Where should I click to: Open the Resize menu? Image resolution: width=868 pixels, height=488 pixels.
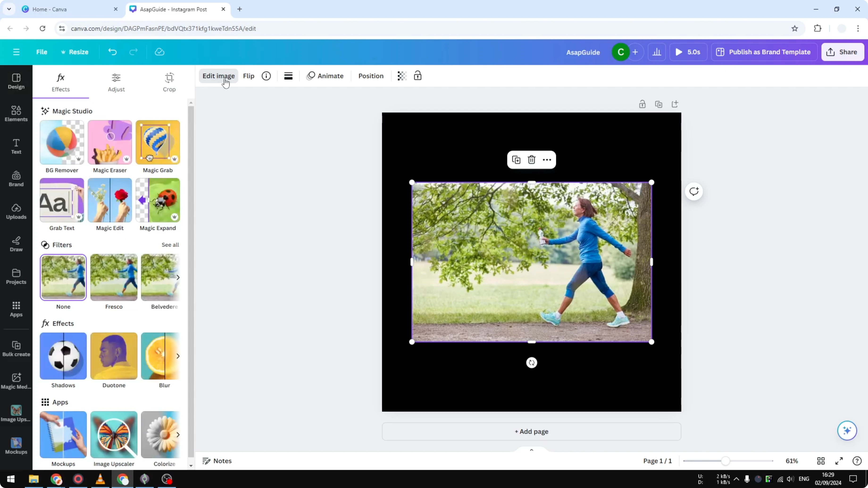75,52
